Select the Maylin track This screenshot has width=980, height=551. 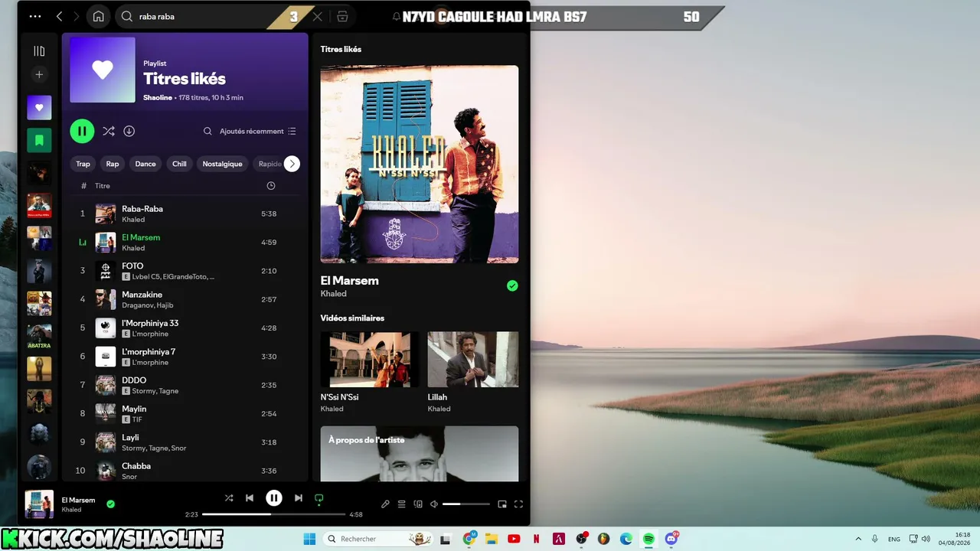(185, 413)
